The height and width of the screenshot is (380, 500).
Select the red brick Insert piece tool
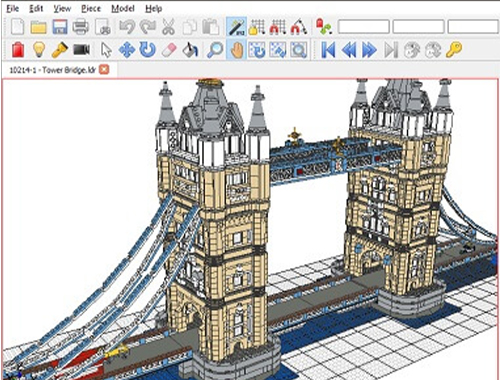click(x=18, y=50)
